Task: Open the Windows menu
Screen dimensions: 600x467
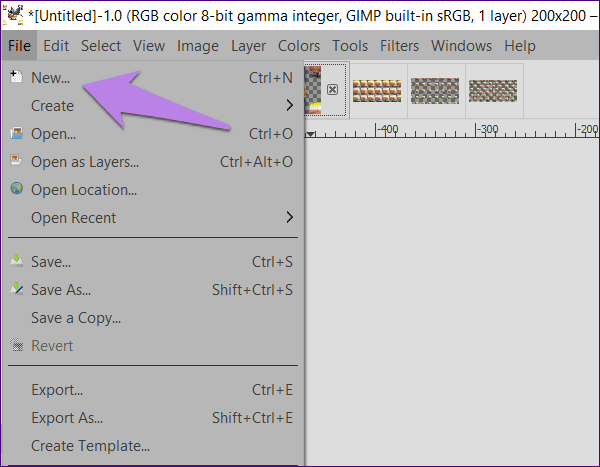Action: point(461,46)
